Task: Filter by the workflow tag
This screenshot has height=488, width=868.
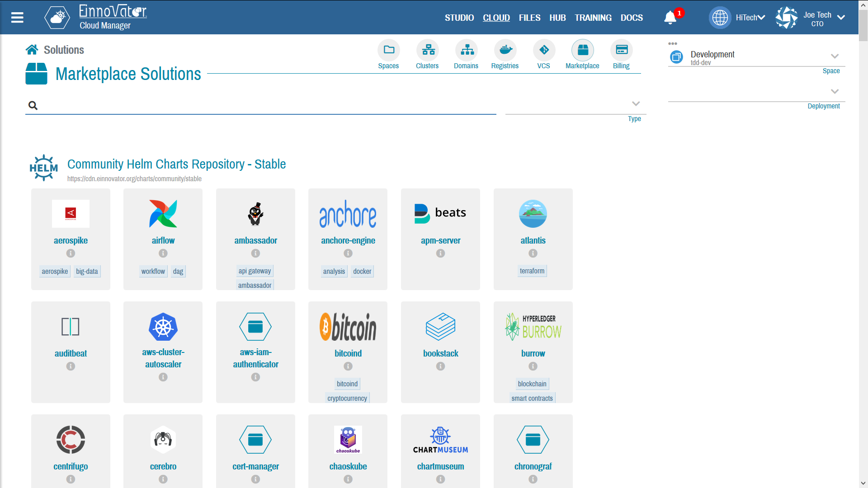Action: (153, 271)
